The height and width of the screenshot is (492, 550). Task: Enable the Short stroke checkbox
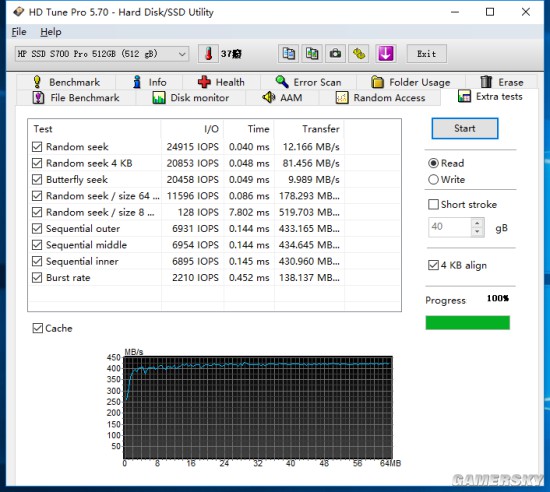pos(433,204)
